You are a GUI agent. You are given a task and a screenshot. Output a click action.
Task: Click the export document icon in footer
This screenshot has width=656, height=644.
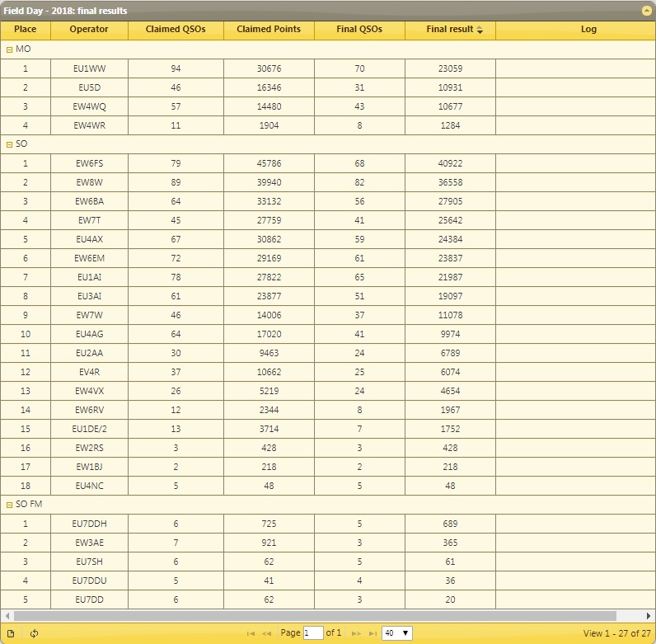[11, 633]
